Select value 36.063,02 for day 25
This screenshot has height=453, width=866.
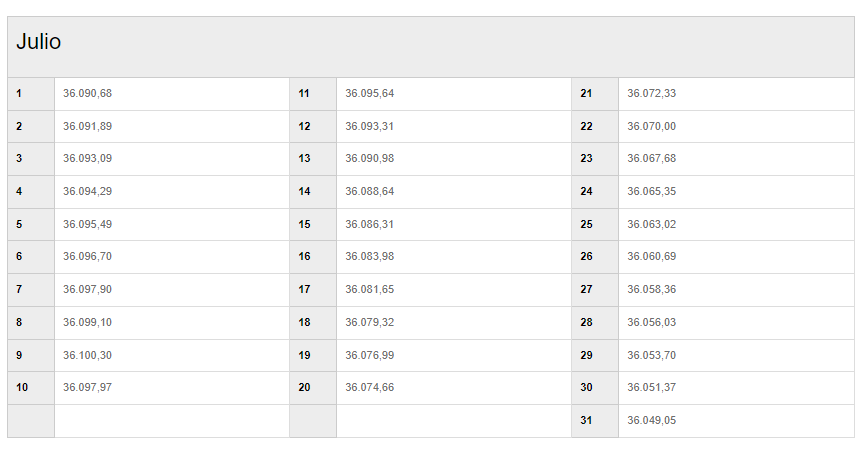651,224
